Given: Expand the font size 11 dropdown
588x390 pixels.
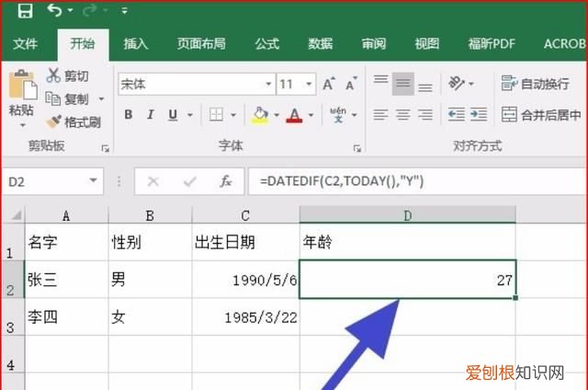Looking at the screenshot, I should coord(309,84).
